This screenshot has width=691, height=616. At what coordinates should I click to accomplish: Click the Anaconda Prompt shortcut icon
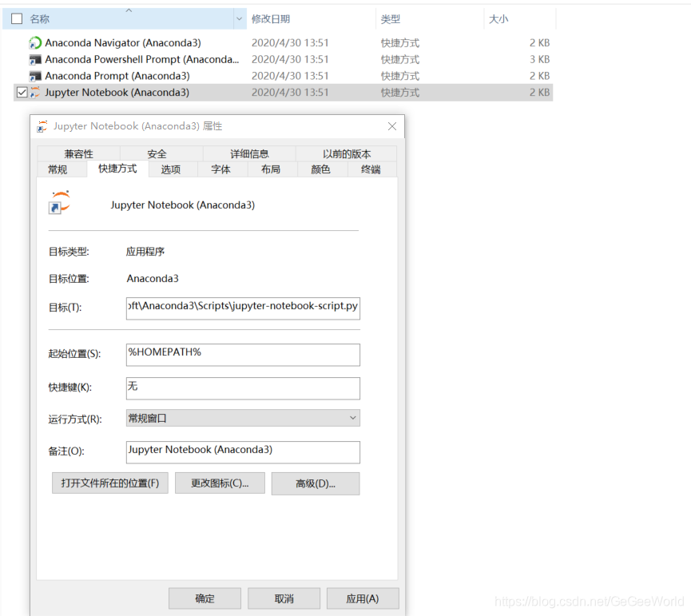35,76
